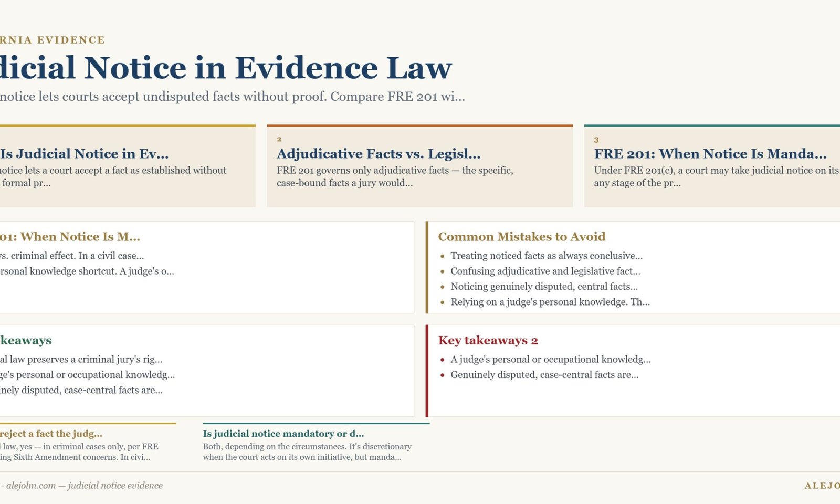Click 'Genuinely disputed, case-central facts are...' bullet under Key takeaways 2
Screen dimensions: 840x504
pos(544,375)
